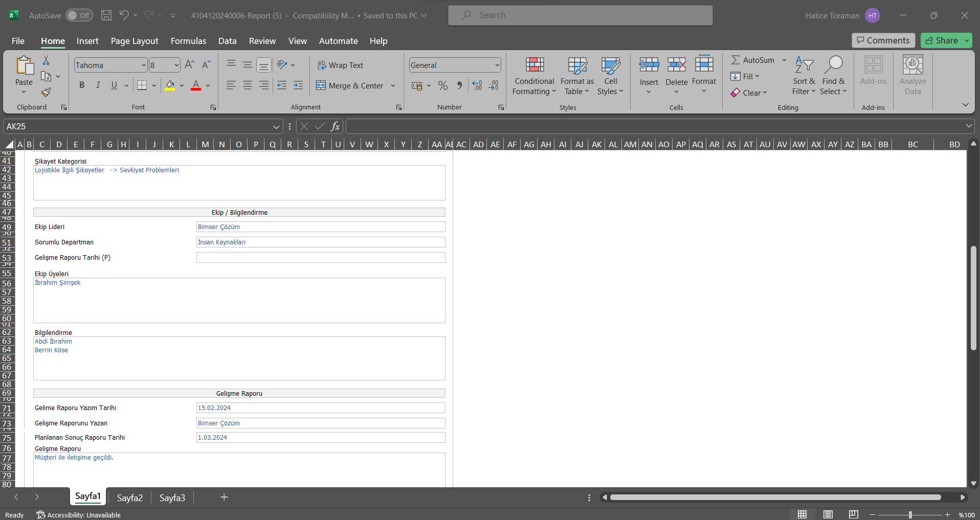
Task: Click the Format Painter brush icon
Action: 46,93
